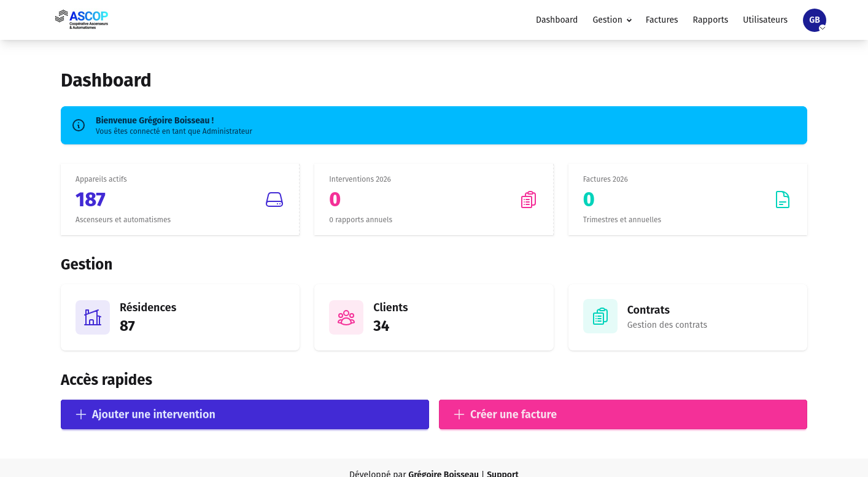Click the clipboard icon on Contrats card
Viewport: 868px width, 477px height.
coord(600,316)
